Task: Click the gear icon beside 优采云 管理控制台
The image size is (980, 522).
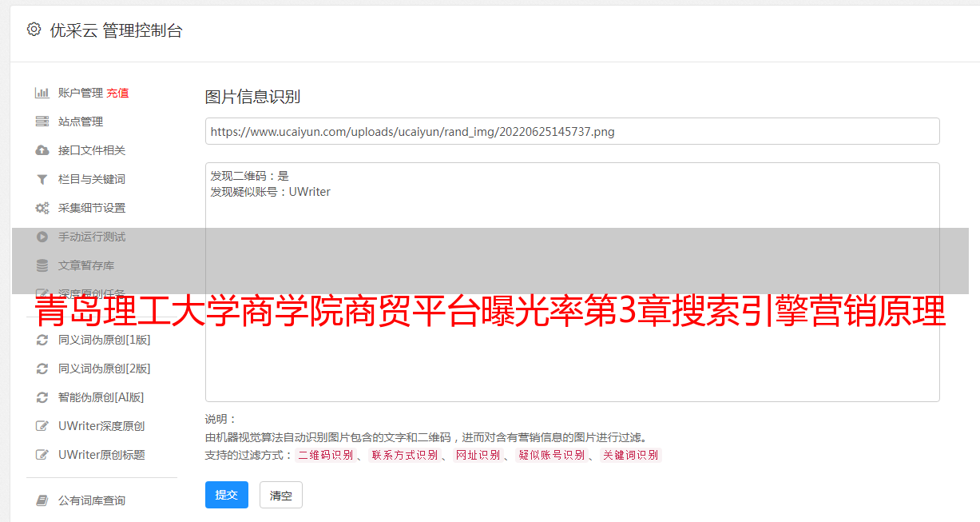Action: pos(34,30)
